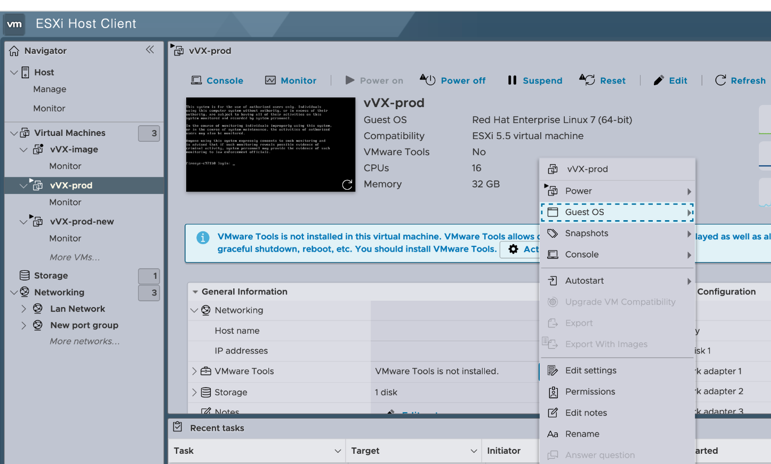Click the vVX-prod icon in the page title
The height and width of the screenshot is (464, 771).
pos(177,50)
